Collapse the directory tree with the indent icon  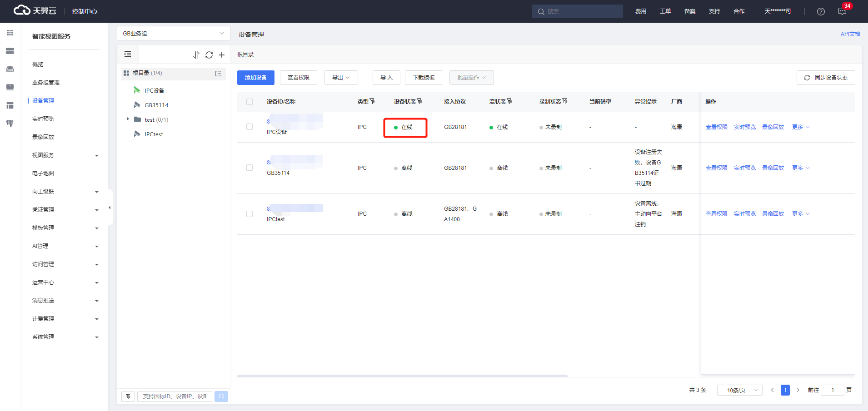pyautogui.click(x=128, y=54)
